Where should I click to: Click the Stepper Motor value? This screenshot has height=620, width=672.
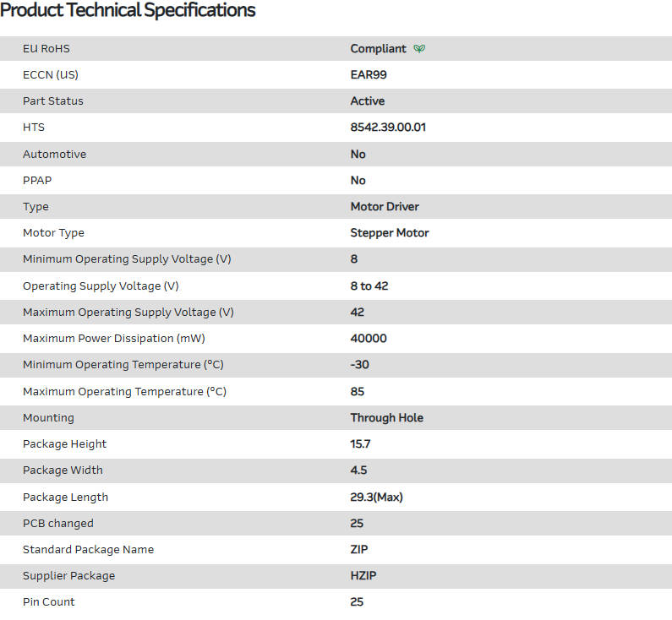(390, 233)
